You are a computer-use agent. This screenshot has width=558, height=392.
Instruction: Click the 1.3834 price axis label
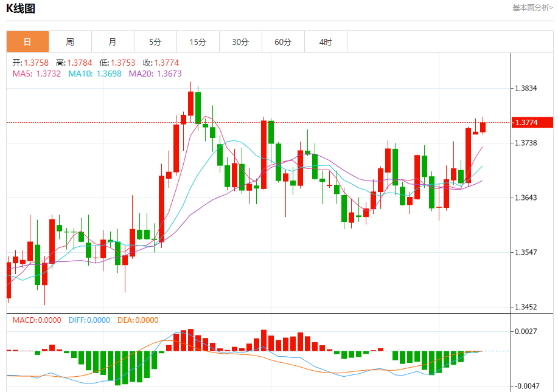click(x=526, y=89)
